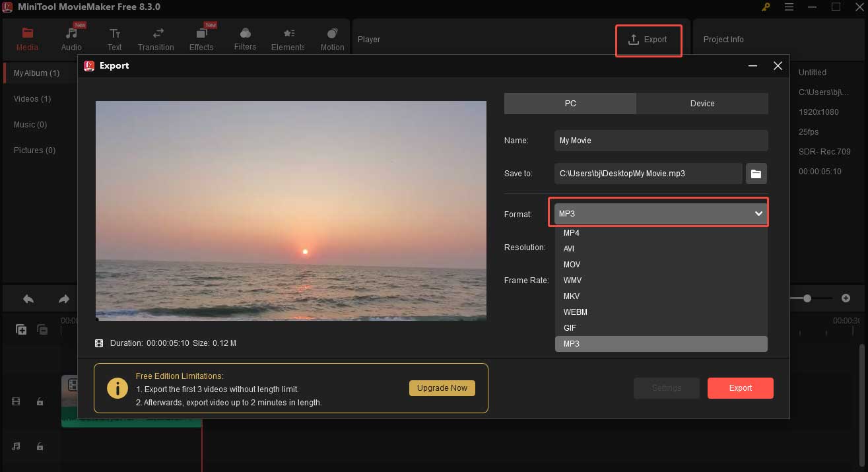The height and width of the screenshot is (472, 868).
Task: Switch to the Device export tab
Action: tap(702, 104)
